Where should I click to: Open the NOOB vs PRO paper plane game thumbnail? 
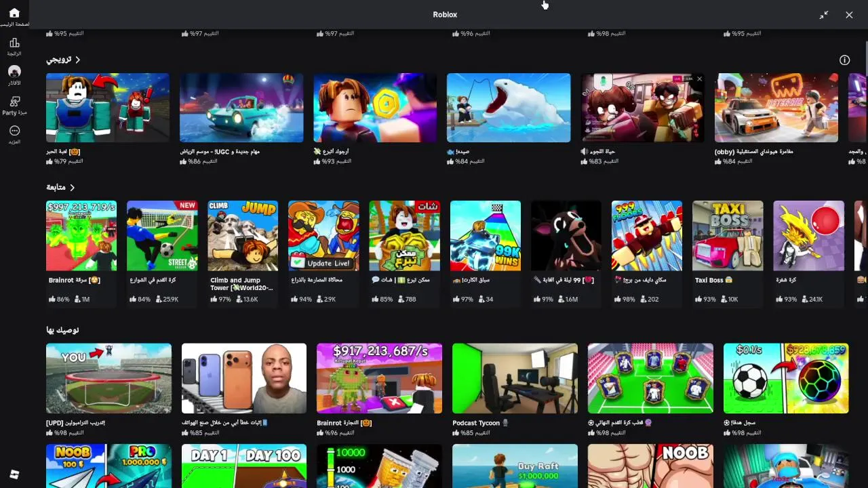(x=108, y=466)
